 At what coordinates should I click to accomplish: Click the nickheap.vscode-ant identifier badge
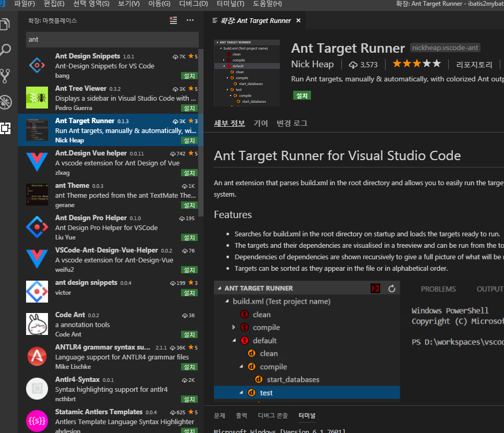[x=445, y=47]
